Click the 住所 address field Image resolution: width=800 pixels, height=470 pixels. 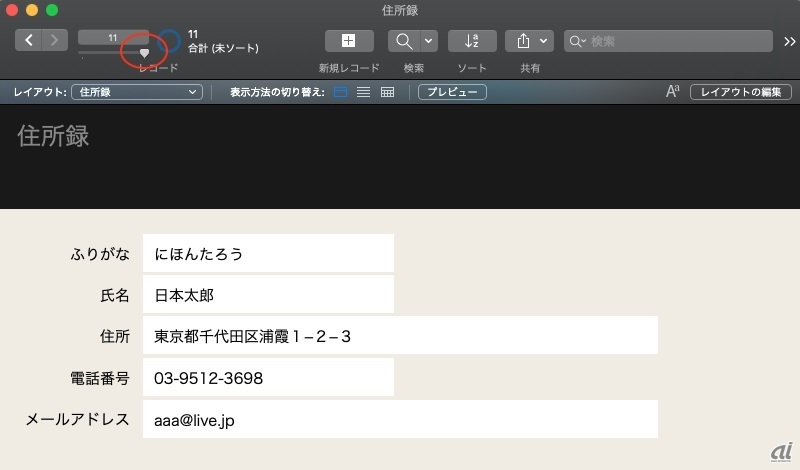click(x=400, y=336)
